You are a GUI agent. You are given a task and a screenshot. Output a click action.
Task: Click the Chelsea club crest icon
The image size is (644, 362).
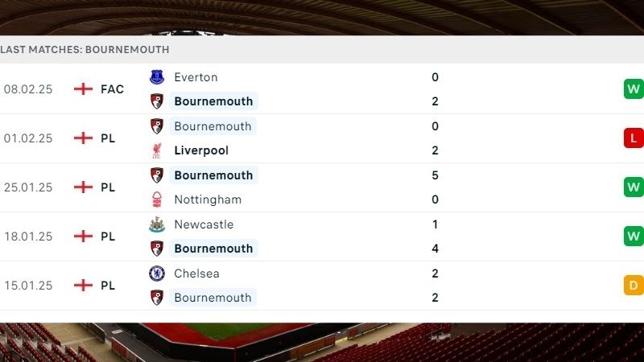[157, 274]
